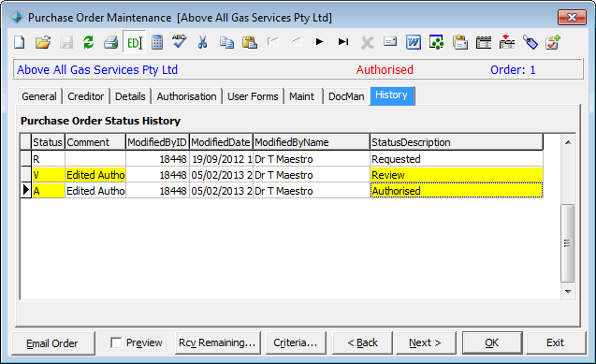This screenshot has height=364, width=596.
Task: Select the 'Authorised' status description cell
Action: [x=457, y=191]
